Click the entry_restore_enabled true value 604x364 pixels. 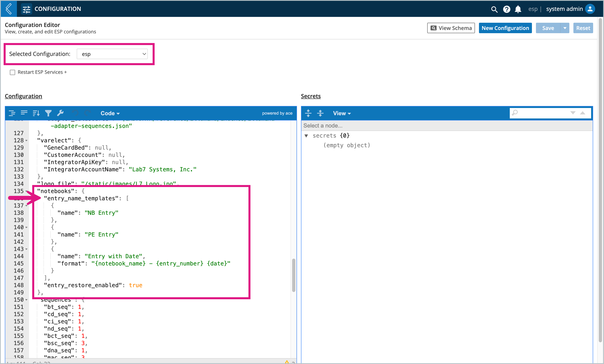pyautogui.click(x=135, y=285)
